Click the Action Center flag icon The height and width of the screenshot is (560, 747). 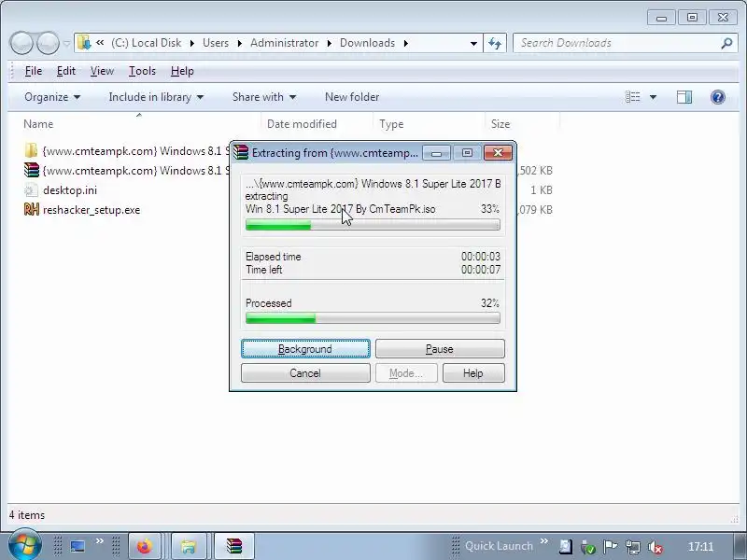pos(610,547)
